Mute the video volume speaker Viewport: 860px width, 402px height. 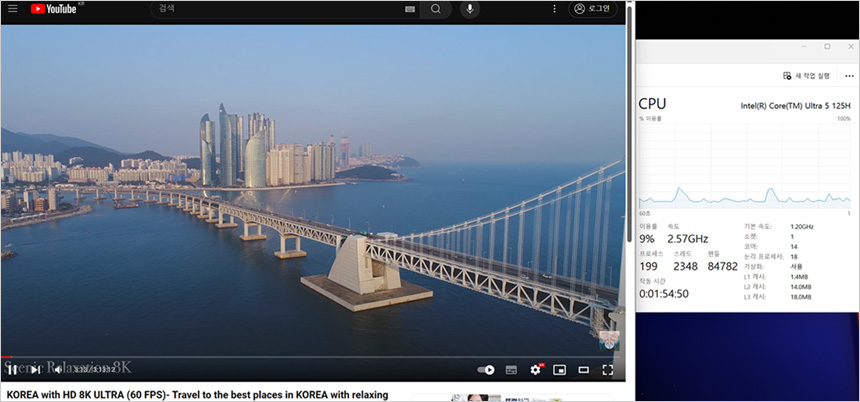tap(58, 370)
